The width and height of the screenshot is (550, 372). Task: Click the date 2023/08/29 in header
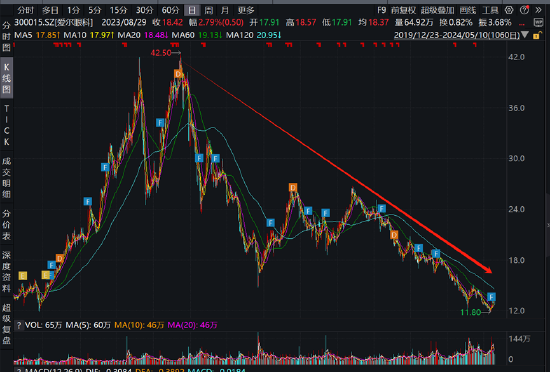pos(124,23)
